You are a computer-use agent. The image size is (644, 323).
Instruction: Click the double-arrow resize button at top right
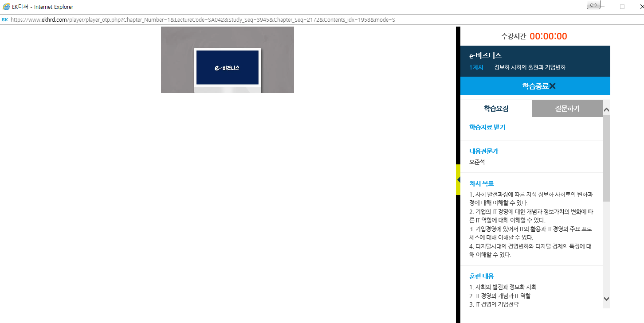coord(593,5)
